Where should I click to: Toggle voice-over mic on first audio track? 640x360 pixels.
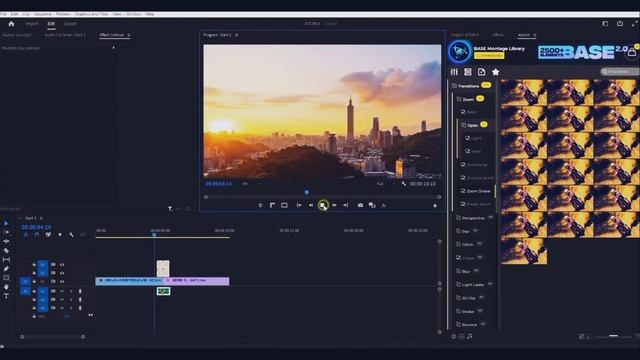point(80,291)
